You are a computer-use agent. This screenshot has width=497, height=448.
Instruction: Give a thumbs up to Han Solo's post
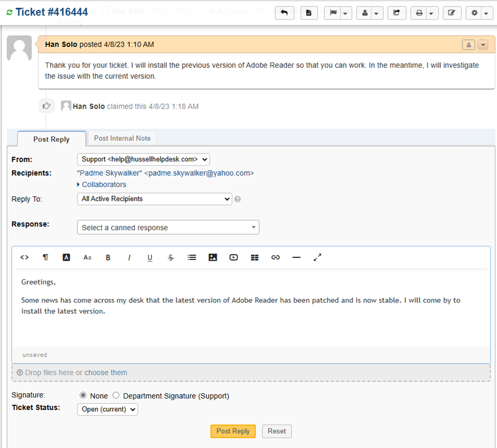(x=46, y=106)
